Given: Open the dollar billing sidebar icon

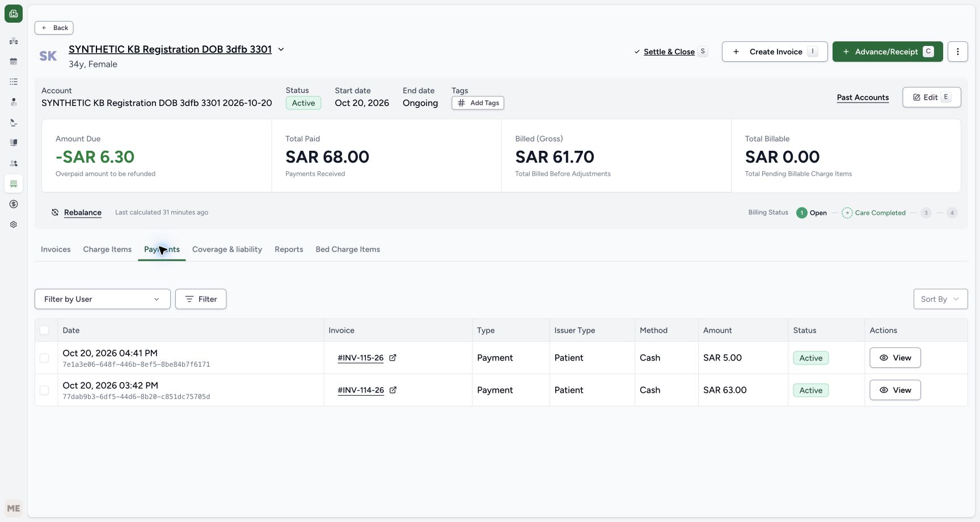Looking at the screenshot, I should (x=14, y=204).
